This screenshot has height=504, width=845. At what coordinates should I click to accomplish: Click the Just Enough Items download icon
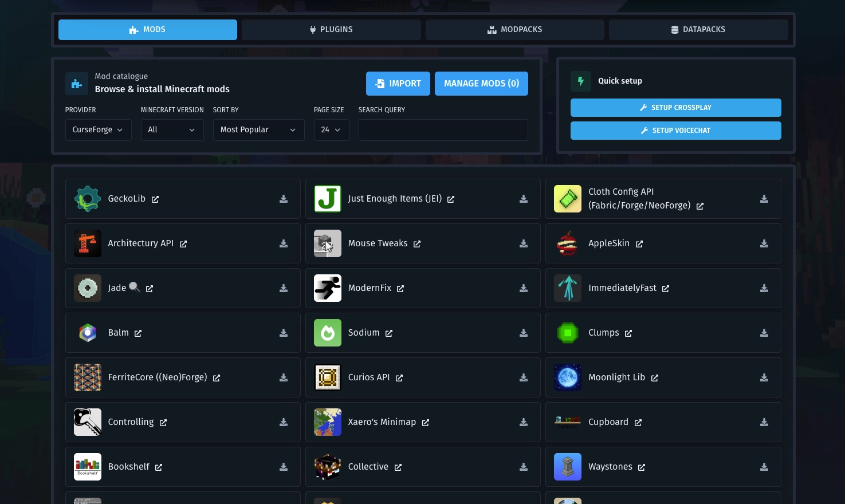click(524, 199)
